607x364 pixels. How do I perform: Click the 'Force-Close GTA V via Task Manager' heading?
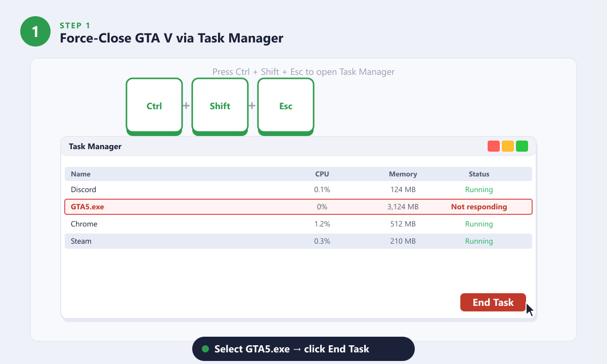click(x=171, y=38)
